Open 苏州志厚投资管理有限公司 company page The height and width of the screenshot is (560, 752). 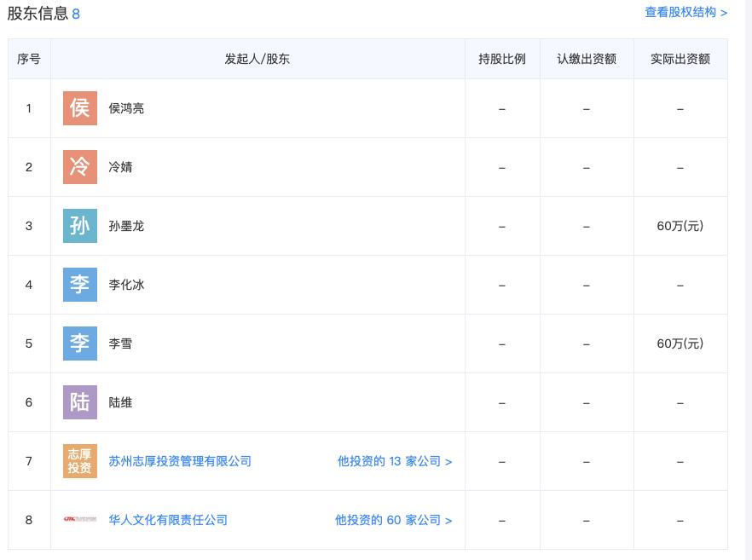(178, 460)
